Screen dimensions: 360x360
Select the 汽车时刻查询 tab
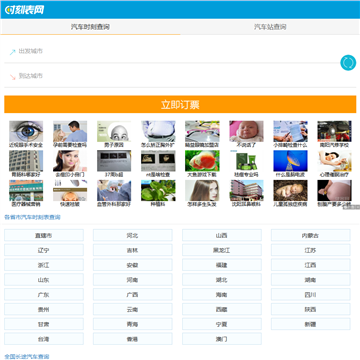(x=90, y=27)
